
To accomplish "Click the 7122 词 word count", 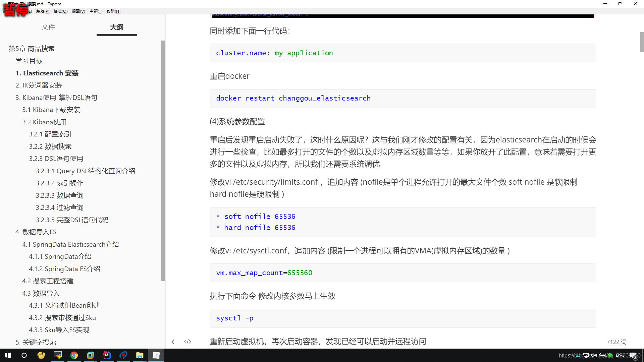I will (616, 342).
